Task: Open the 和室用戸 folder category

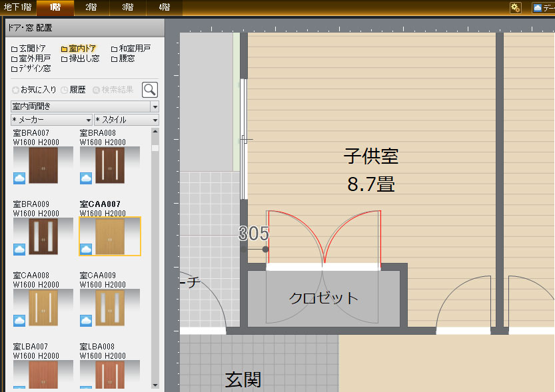Action: coord(131,49)
